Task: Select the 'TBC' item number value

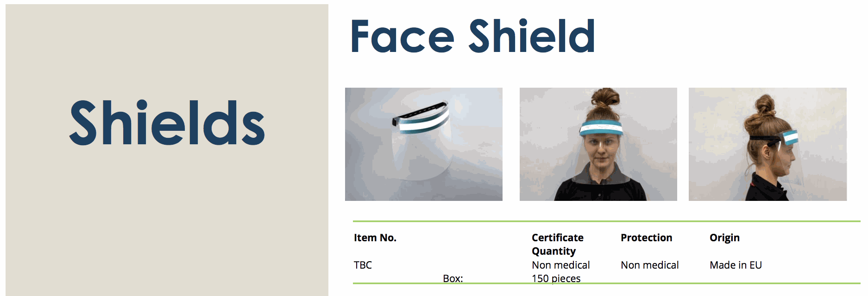Action: tap(363, 265)
